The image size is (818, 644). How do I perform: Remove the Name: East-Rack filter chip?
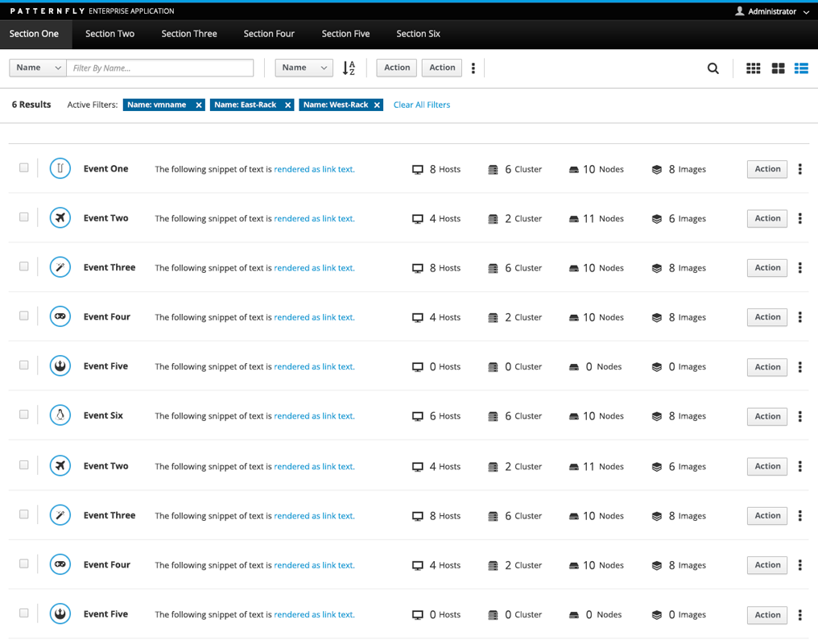coord(287,105)
